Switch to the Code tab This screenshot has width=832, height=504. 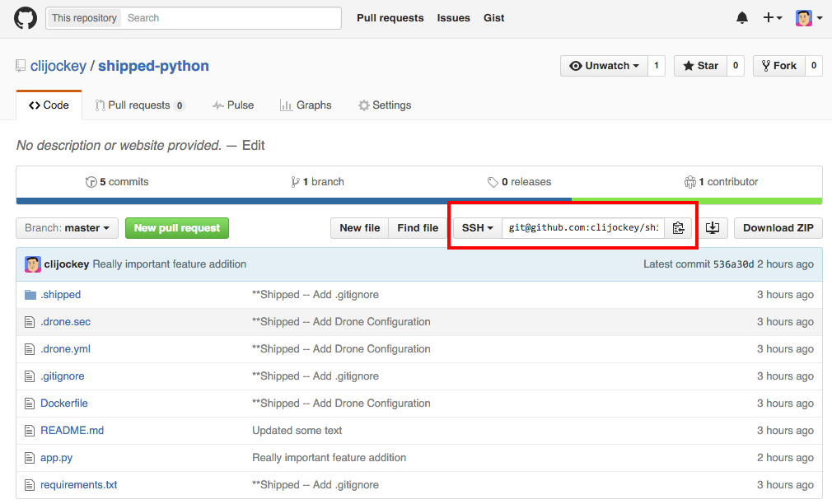[49, 105]
